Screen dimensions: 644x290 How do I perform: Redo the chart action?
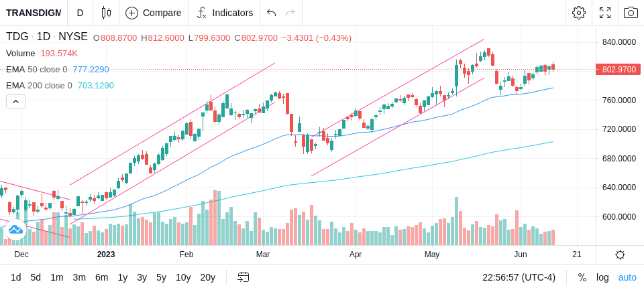(x=290, y=13)
